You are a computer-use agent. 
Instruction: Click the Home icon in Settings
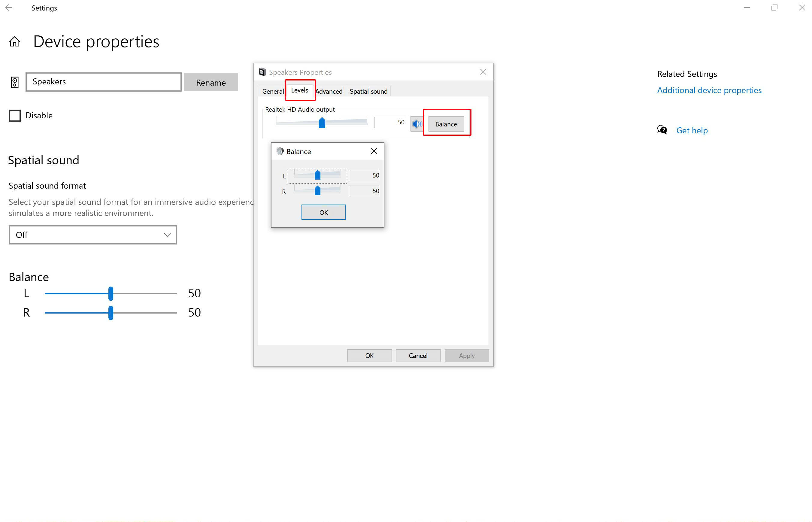point(15,42)
